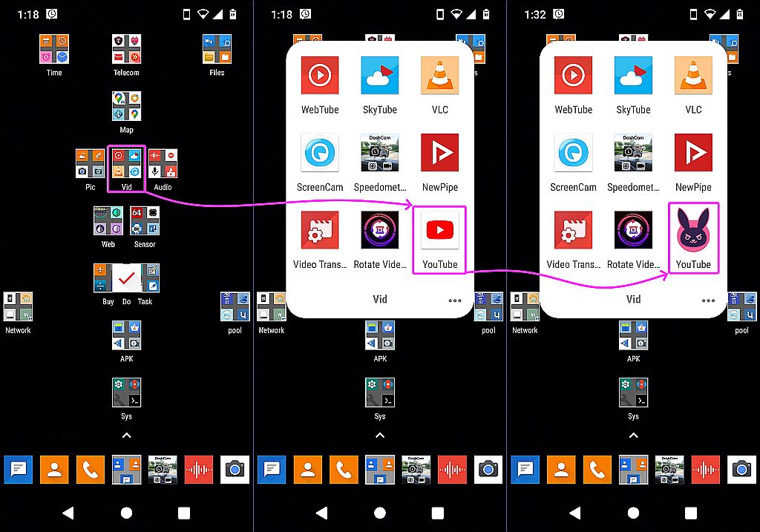Image resolution: width=760 pixels, height=532 pixels.
Task: Open Sys folder on middle screen
Action: click(380, 393)
